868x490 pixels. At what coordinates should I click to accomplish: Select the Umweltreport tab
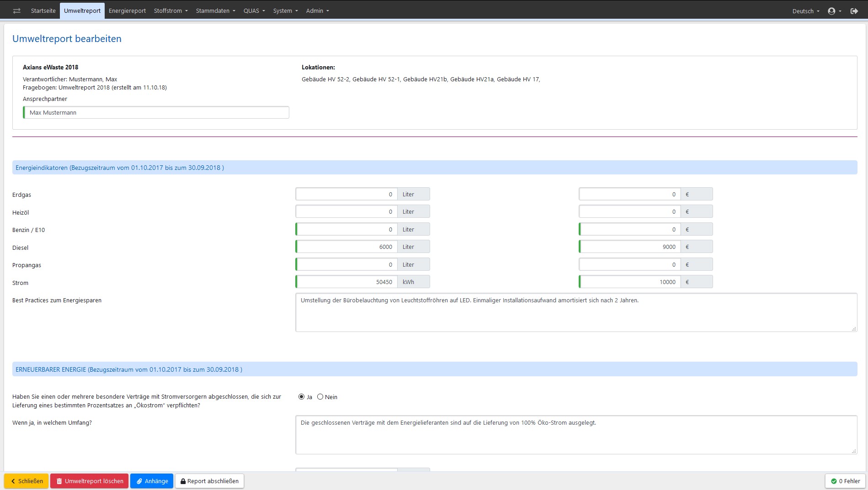click(82, 11)
